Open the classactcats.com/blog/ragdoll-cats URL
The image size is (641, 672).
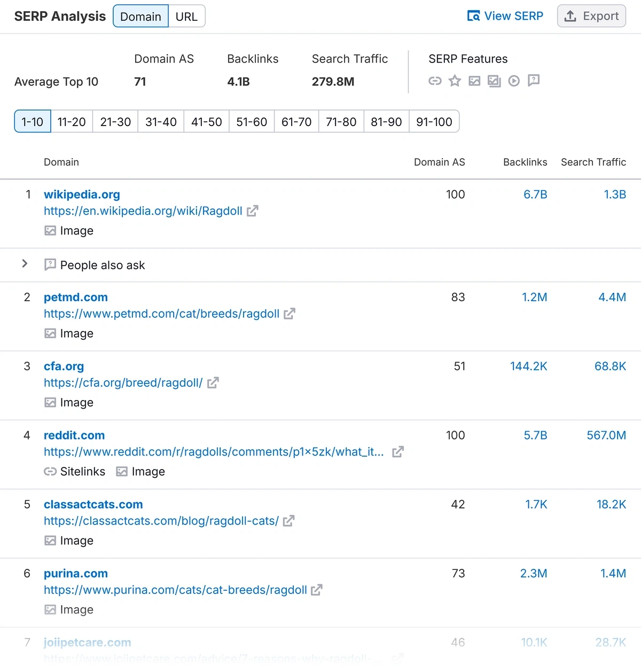coord(161,521)
